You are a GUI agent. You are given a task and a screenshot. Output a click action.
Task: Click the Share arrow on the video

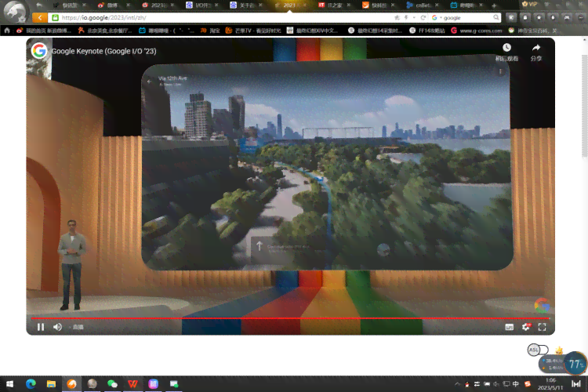point(536,48)
